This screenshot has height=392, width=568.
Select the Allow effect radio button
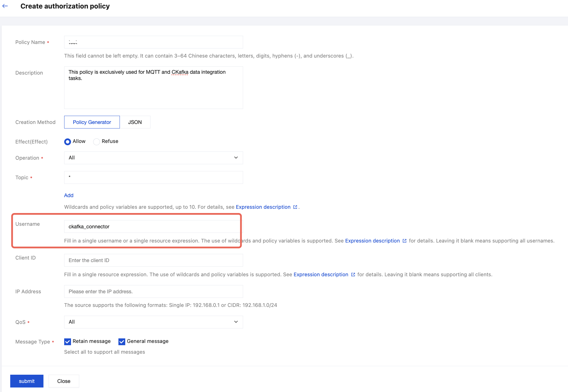click(x=68, y=142)
